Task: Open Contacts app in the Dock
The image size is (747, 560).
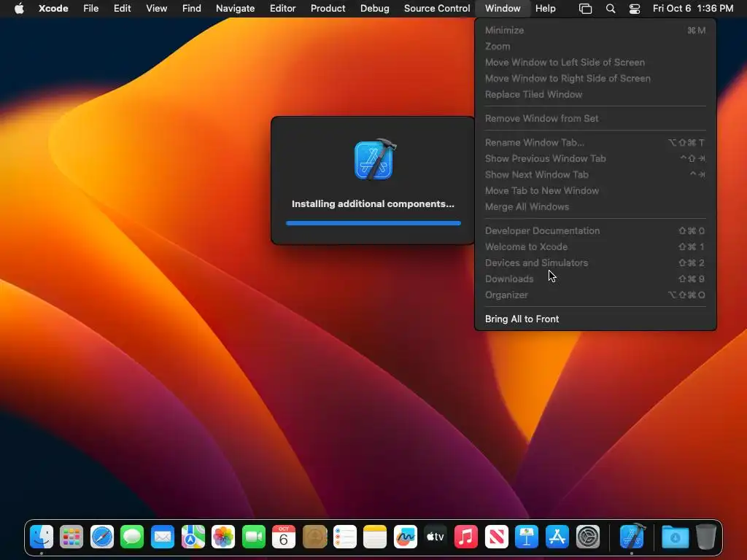Action: coord(314,537)
